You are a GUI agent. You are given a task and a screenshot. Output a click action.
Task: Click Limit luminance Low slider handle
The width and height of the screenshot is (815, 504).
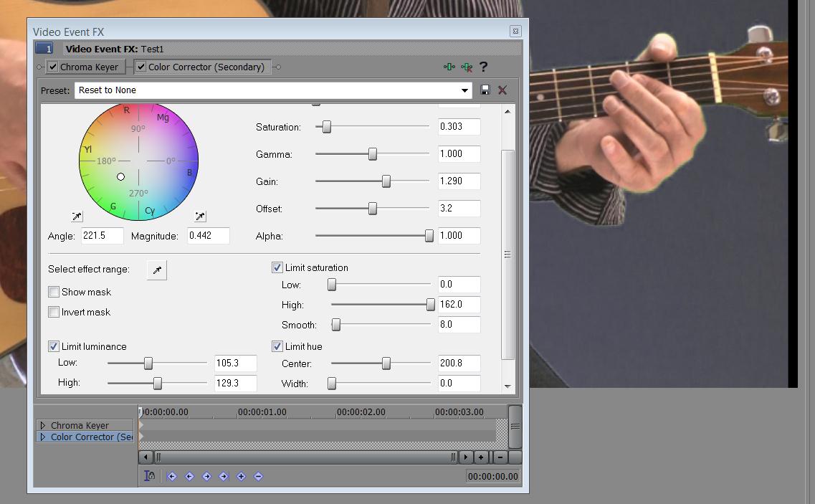point(148,363)
